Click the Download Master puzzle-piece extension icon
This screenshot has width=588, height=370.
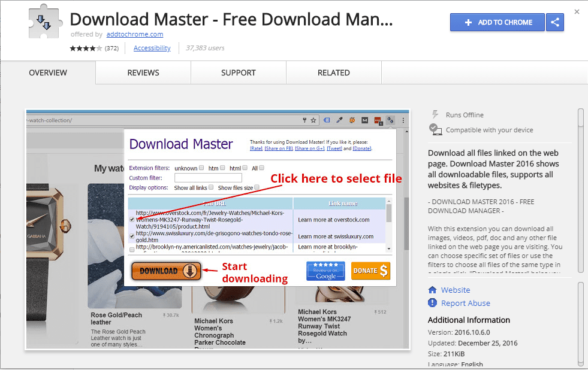tap(44, 22)
